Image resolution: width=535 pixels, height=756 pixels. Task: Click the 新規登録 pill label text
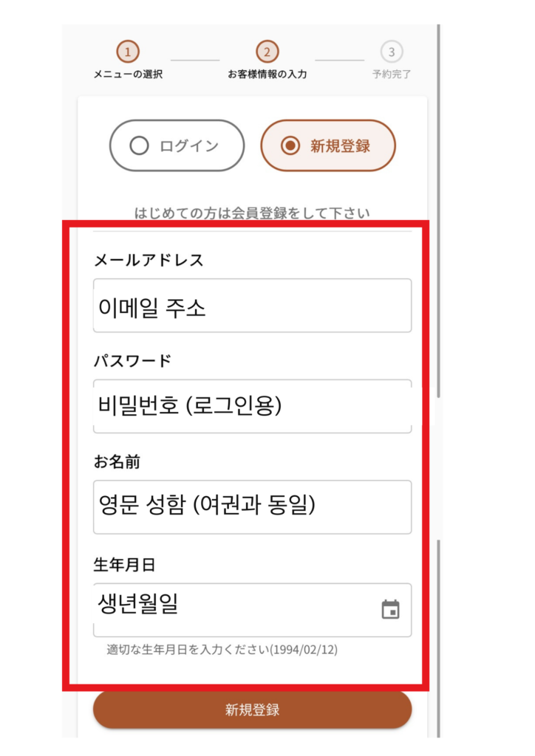pyautogui.click(x=341, y=145)
